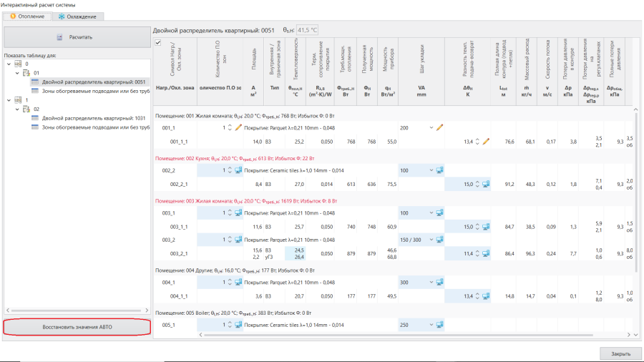The width and height of the screenshot is (644, 362).
Task: Click the Закрыть button
Action: pos(620,353)
